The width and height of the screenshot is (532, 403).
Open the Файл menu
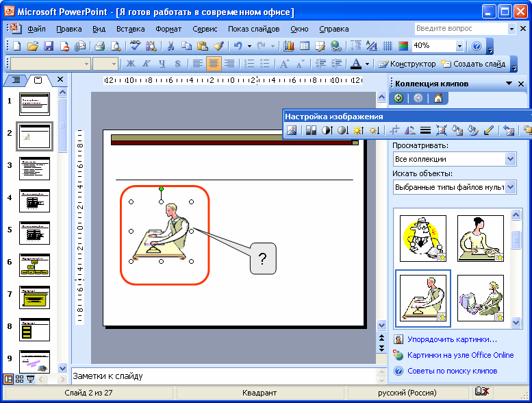click(x=36, y=29)
